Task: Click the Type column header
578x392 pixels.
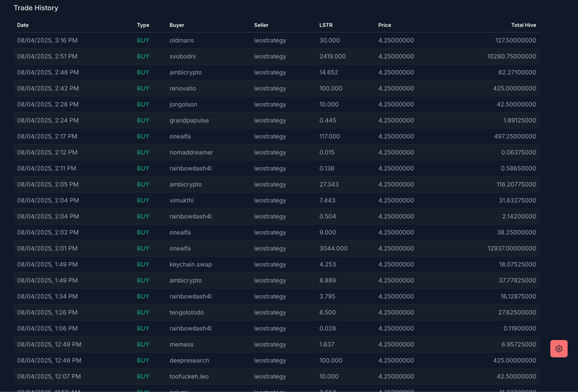Action: [x=143, y=25]
